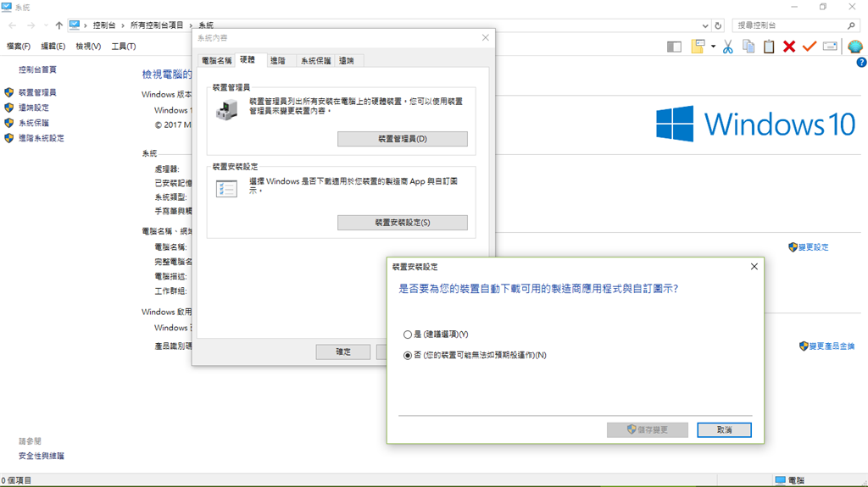Open 進階系統設定 link in left sidebar

(x=42, y=138)
